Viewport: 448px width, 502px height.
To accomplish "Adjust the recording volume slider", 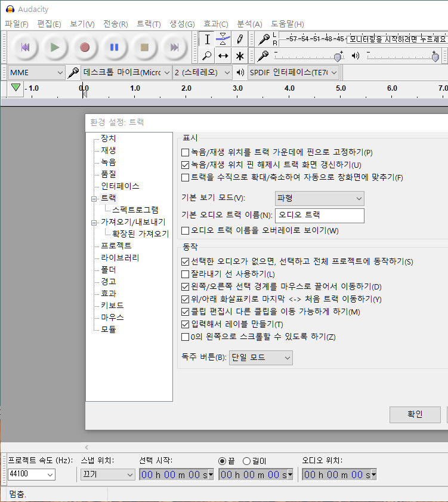I will 309,56.
